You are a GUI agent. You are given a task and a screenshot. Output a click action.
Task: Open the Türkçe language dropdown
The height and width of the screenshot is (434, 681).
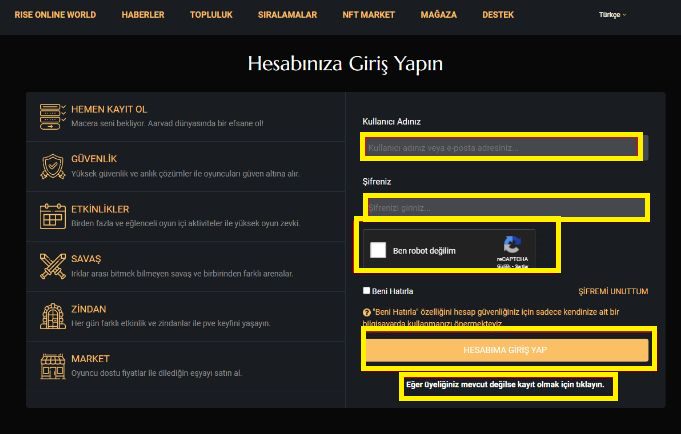coord(612,15)
